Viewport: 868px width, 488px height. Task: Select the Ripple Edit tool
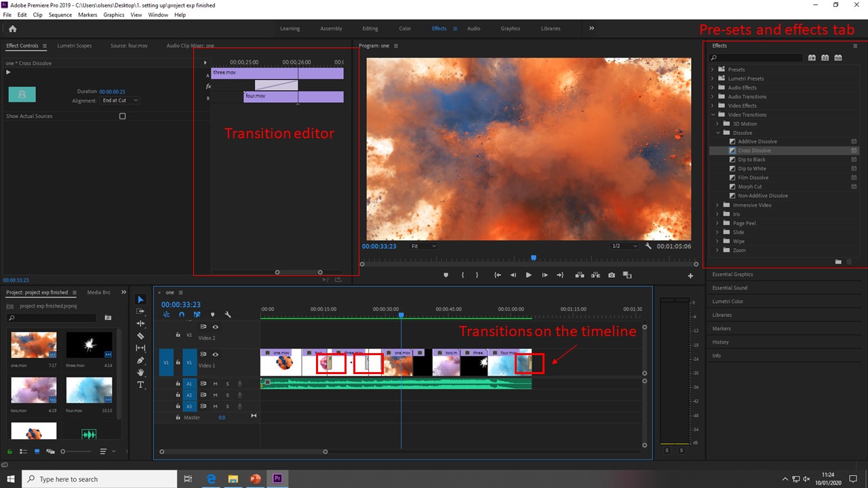(140, 323)
